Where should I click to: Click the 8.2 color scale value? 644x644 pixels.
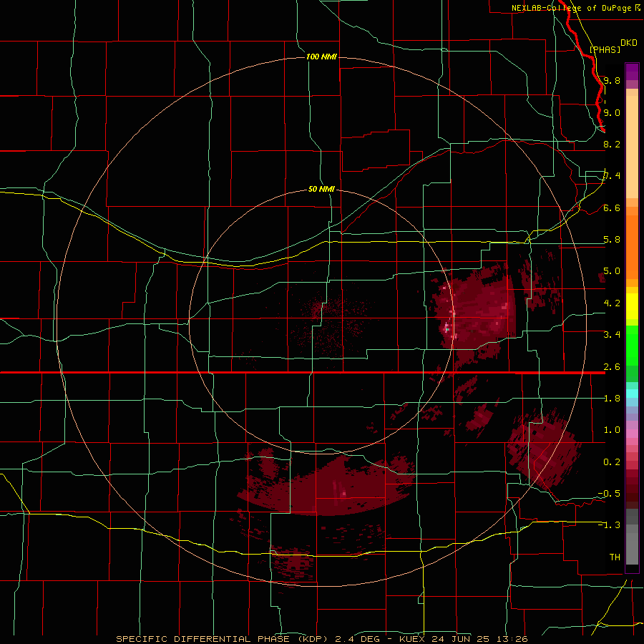coord(612,144)
